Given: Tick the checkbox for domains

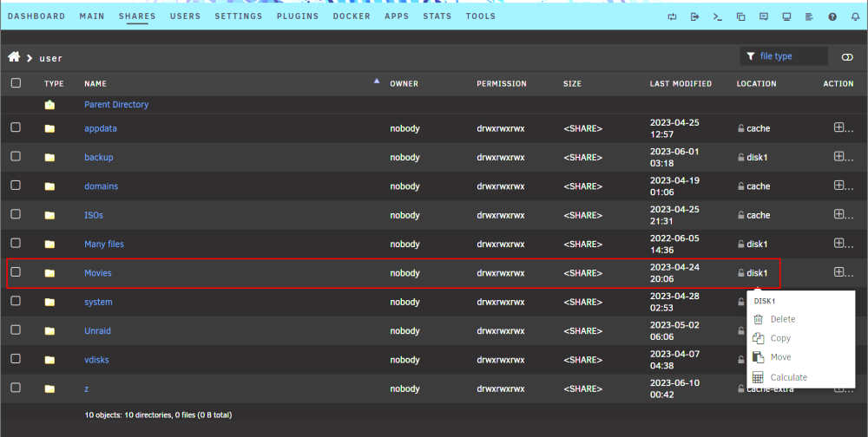Looking at the screenshot, I should 16,186.
